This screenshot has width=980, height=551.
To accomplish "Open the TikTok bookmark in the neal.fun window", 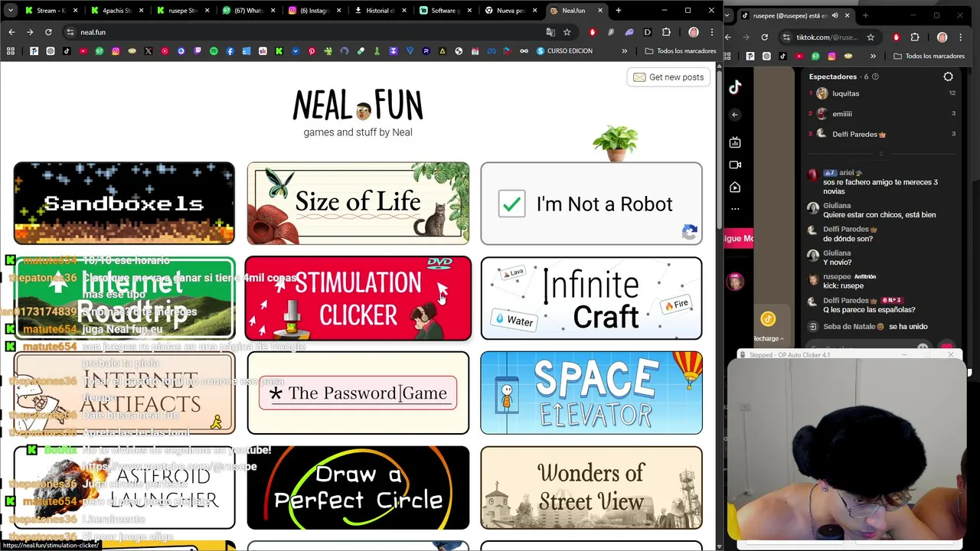I will click(67, 51).
